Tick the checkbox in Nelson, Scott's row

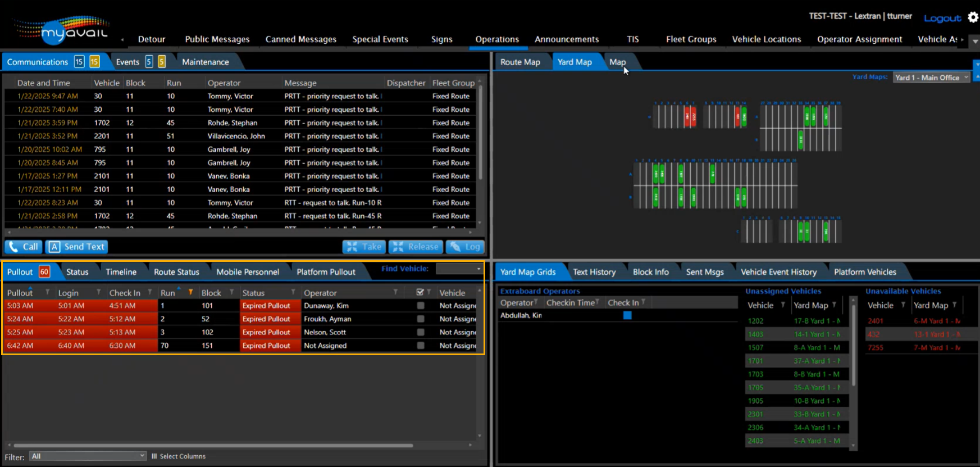(x=421, y=332)
